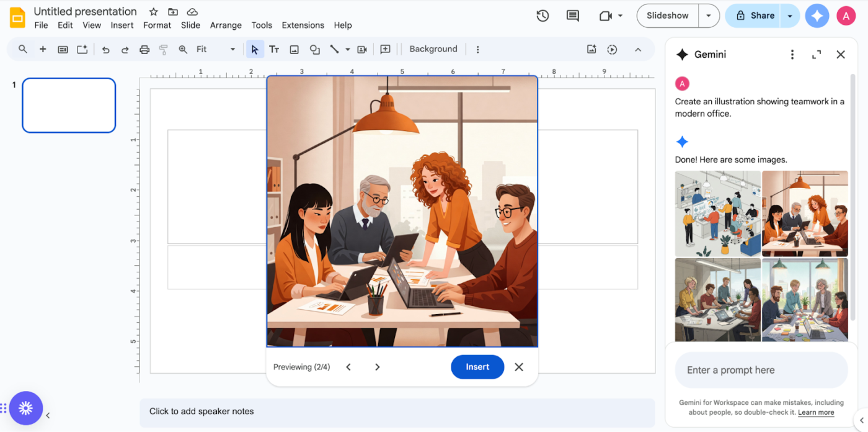Click the Undo arrow
The width and height of the screenshot is (868, 432).
pos(105,50)
